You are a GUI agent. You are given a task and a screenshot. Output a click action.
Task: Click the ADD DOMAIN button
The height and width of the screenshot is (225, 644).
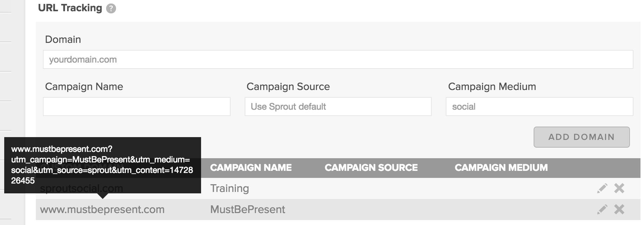[x=581, y=137]
